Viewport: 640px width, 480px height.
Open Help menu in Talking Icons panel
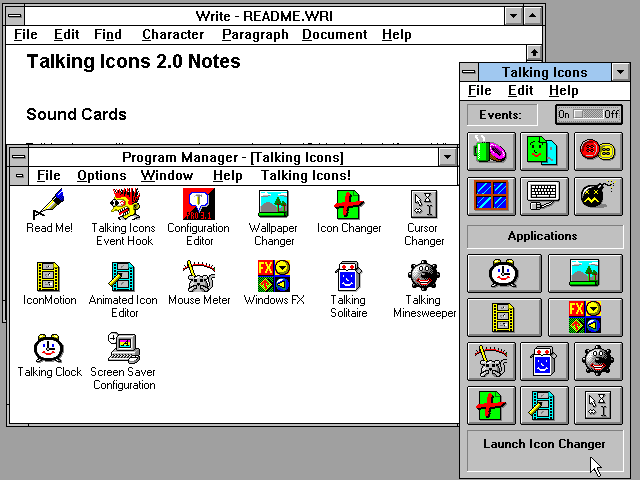[563, 91]
